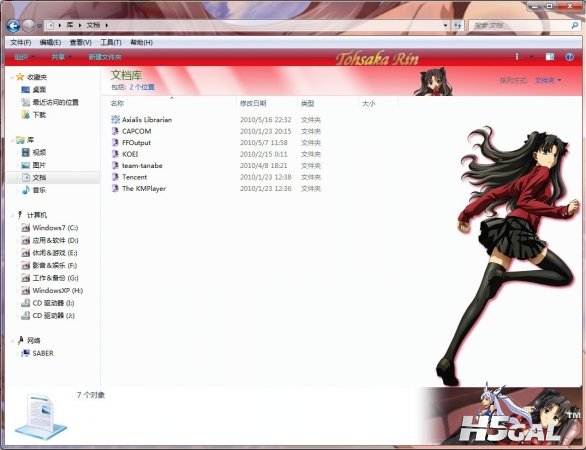
Task: Open the 组织 organize dropdown
Action: pyautogui.click(x=24, y=57)
